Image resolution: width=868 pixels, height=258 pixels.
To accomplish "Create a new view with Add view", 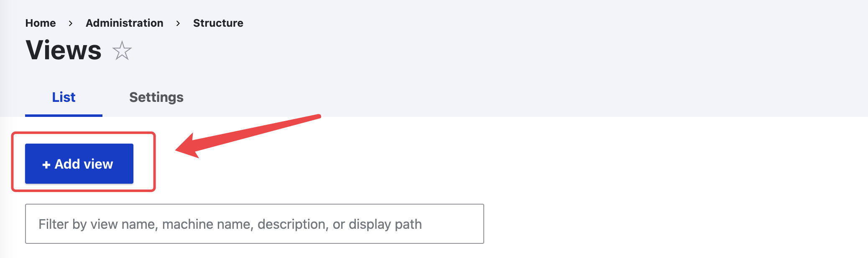I will [x=79, y=164].
